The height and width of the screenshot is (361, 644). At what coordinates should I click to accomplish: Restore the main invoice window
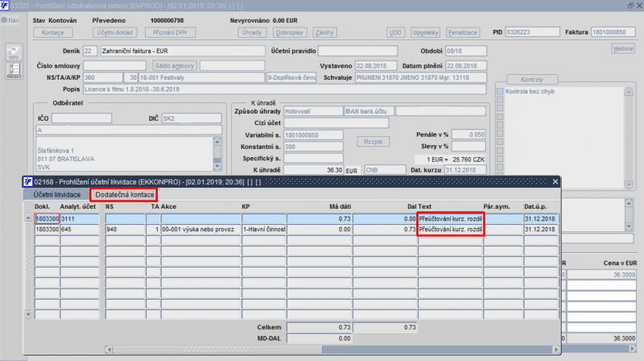(630, 6)
